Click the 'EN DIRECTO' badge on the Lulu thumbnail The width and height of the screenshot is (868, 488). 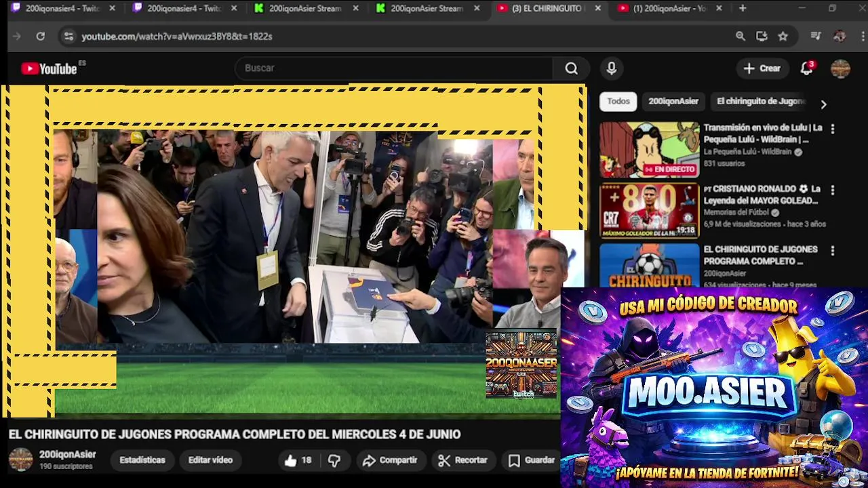(670, 169)
